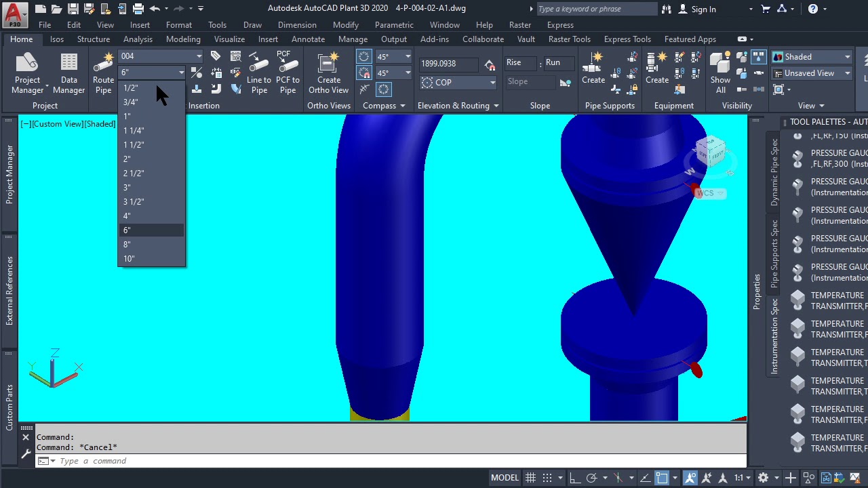The image size is (868, 488).
Task: Click the Line to Pipe tool
Action: point(259,73)
